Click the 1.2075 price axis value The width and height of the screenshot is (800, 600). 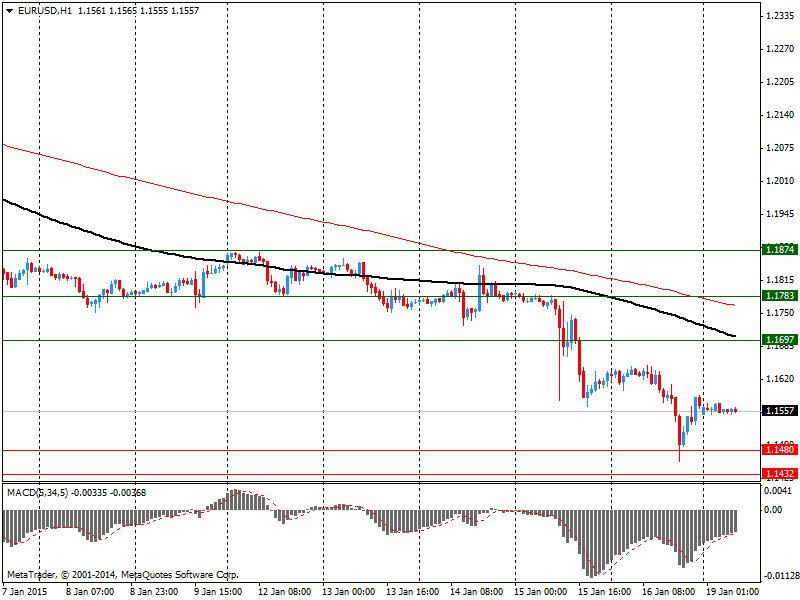(x=780, y=148)
